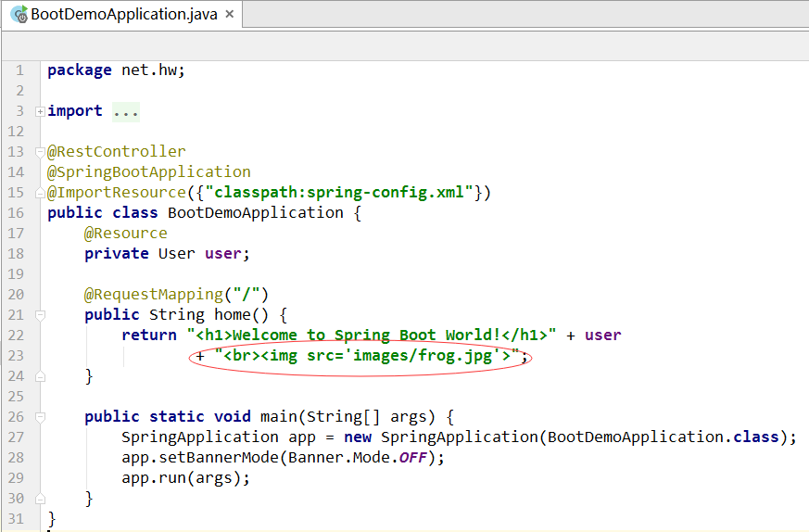The image size is (809, 532).
Task: Click the images/frog.jpg img string
Action: click(x=367, y=356)
